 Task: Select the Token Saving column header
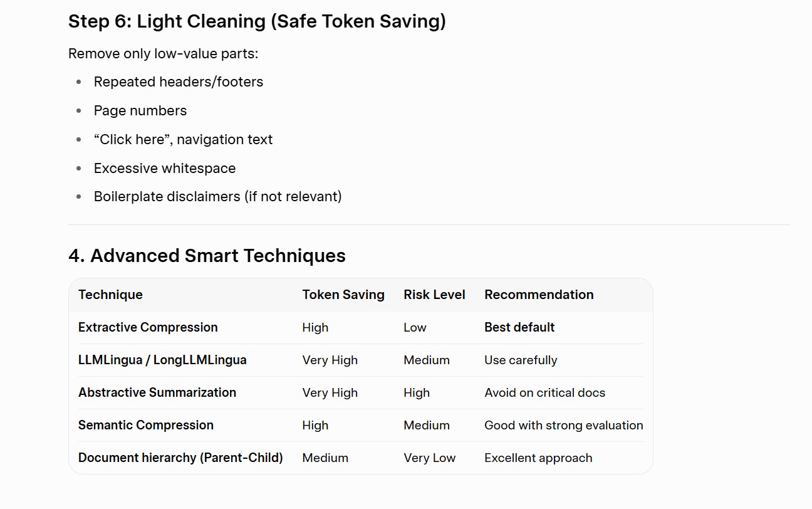point(343,295)
